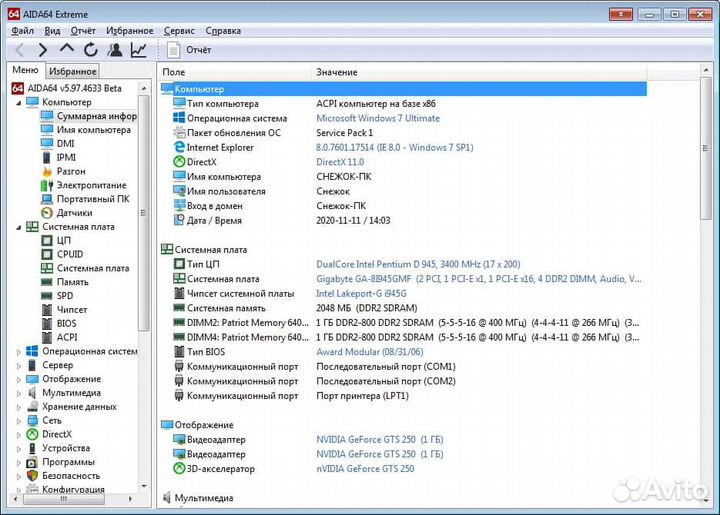
Task: Collapse the Системная плата tree node
Action: pos(19,227)
